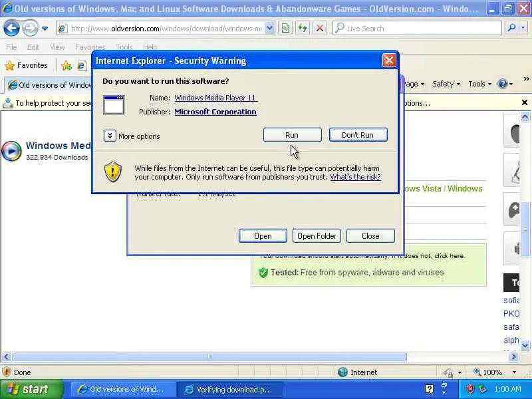Open the recent pages dropdown arrow
This screenshot has height=399, width=532.
click(45, 29)
